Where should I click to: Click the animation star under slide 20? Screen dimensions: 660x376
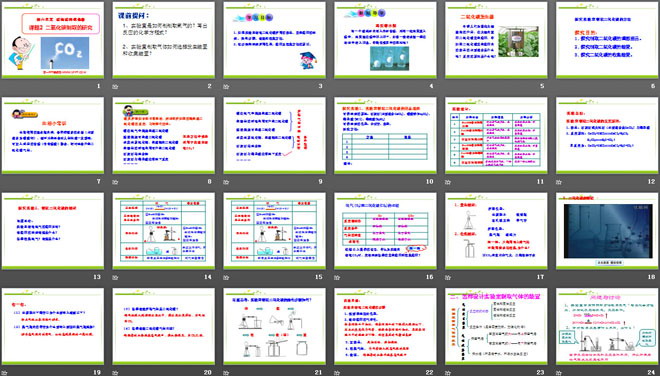pyautogui.click(x=115, y=373)
